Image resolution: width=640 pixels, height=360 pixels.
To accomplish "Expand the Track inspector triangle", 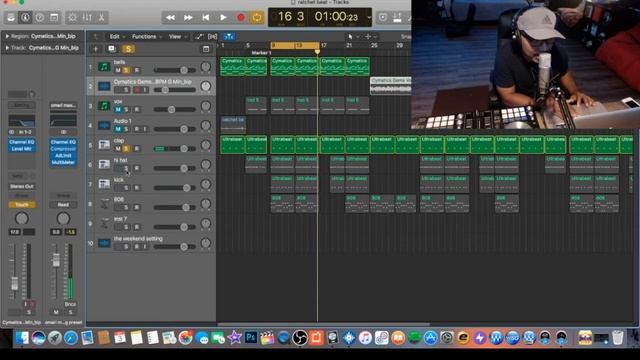I will pyautogui.click(x=7, y=48).
